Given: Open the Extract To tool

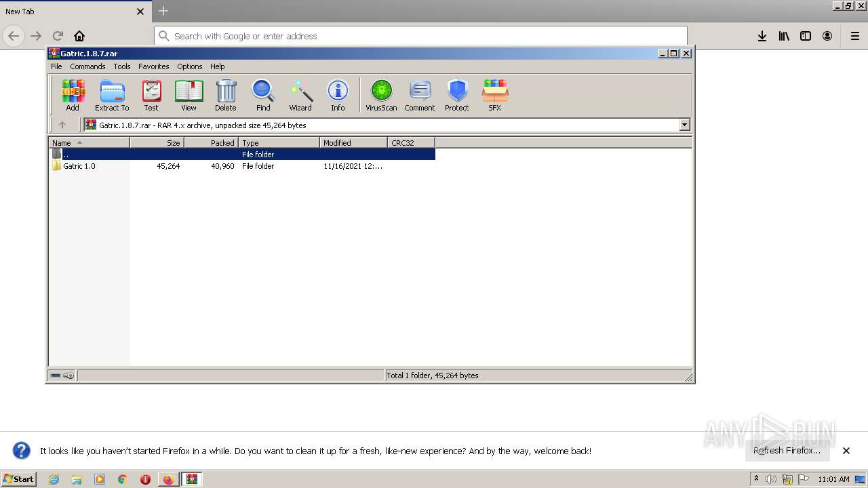Looking at the screenshot, I should tap(112, 95).
